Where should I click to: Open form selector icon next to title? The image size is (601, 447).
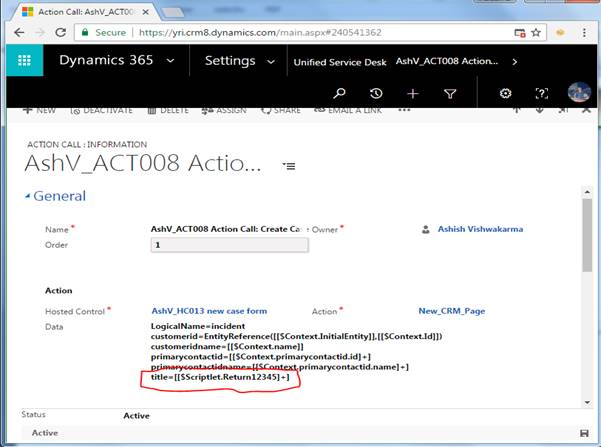(289, 166)
